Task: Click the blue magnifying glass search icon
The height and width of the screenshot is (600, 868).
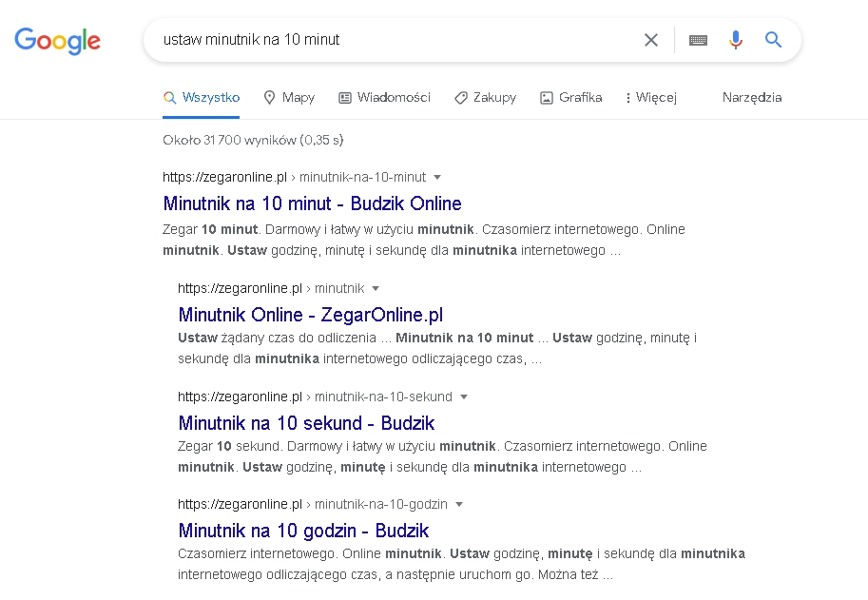Action: pos(772,40)
